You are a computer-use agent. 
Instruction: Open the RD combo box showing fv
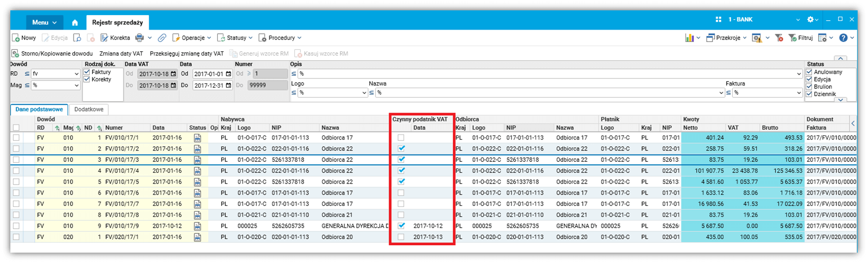(x=55, y=74)
